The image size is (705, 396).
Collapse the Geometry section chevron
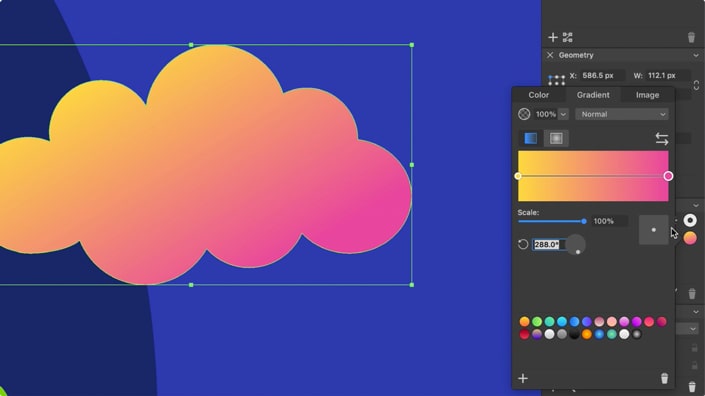coord(696,55)
